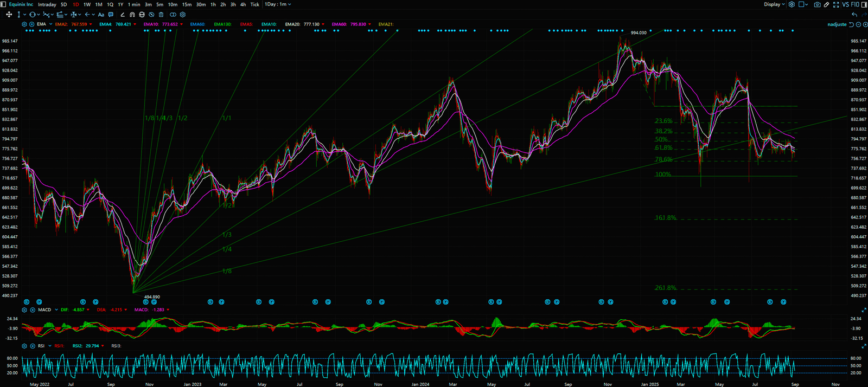Select the trend line angle drawing tool

tap(123, 15)
